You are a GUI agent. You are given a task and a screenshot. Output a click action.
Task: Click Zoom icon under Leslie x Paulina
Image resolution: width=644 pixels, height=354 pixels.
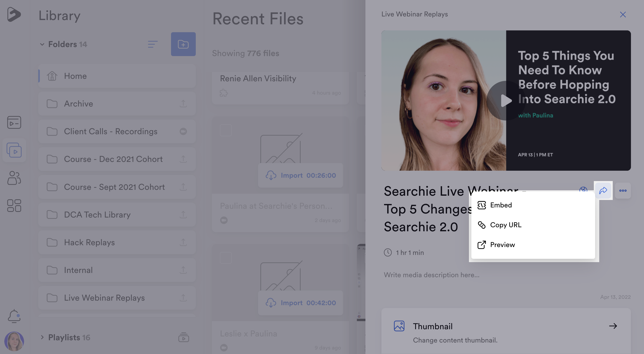[224, 347]
